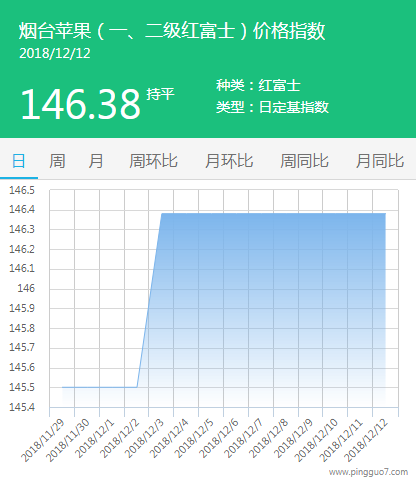Click the 种类：红富士 label

pos(258,86)
